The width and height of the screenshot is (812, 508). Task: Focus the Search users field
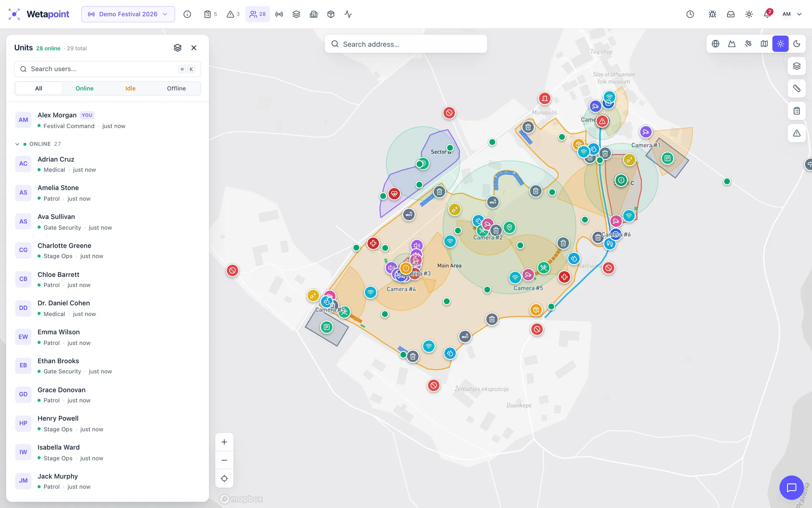(x=107, y=69)
